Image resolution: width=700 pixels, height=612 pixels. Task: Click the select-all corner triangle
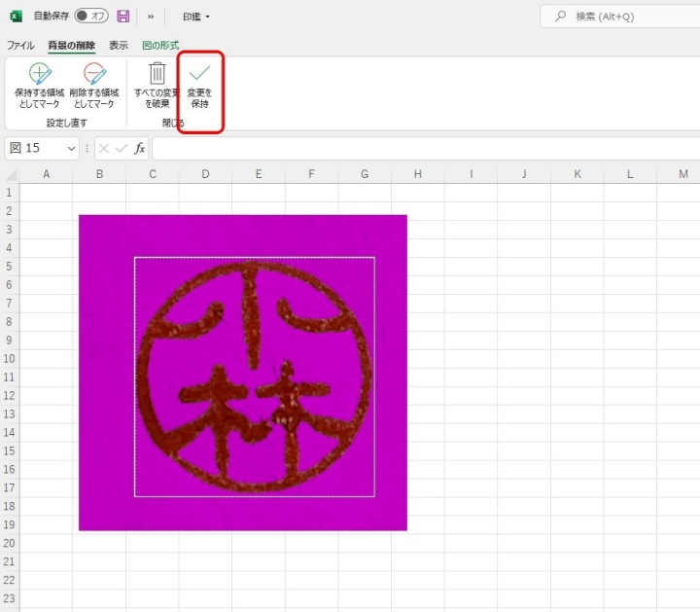[11, 174]
